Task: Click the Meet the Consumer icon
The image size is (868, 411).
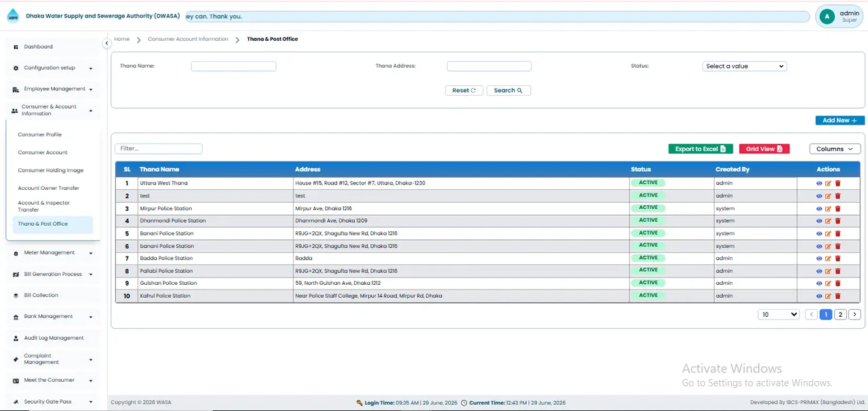Action: pyautogui.click(x=16, y=380)
